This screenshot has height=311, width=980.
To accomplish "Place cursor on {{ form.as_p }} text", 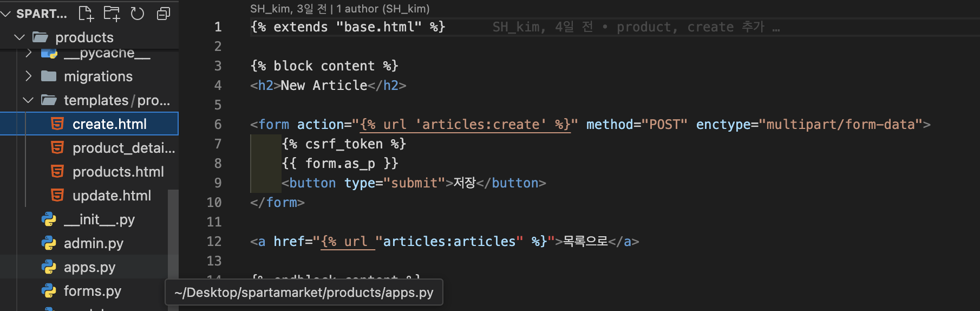I will pyautogui.click(x=340, y=164).
